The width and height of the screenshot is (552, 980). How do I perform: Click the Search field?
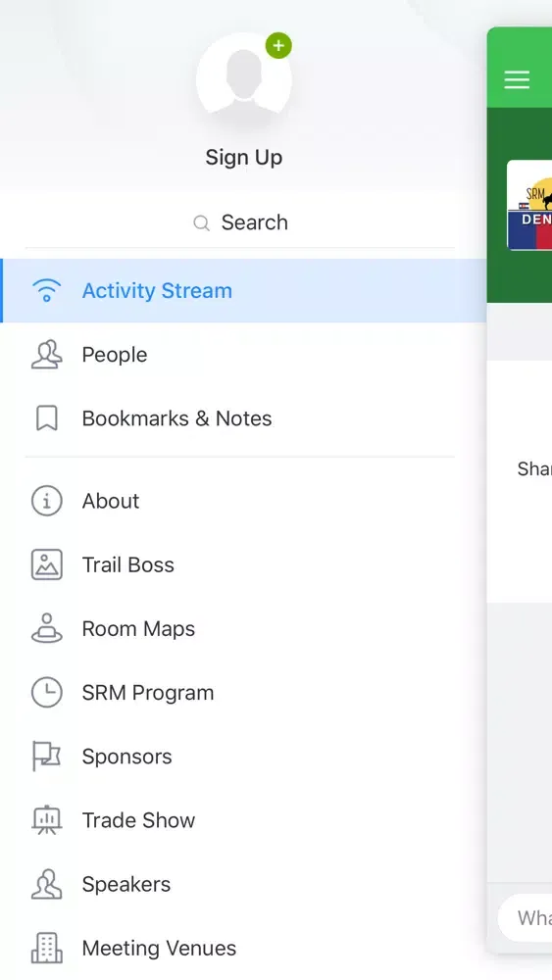(240, 222)
